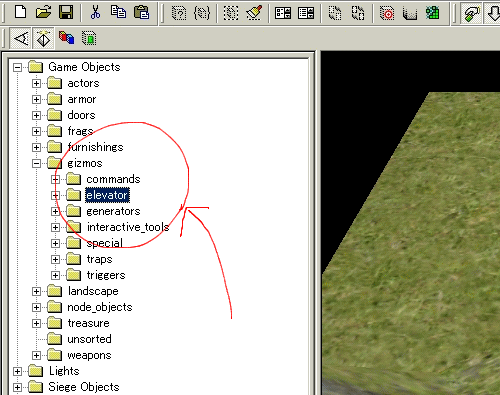Cut selection with the scissors icon
Image resolution: width=500 pixels, height=395 pixels.
95,12
